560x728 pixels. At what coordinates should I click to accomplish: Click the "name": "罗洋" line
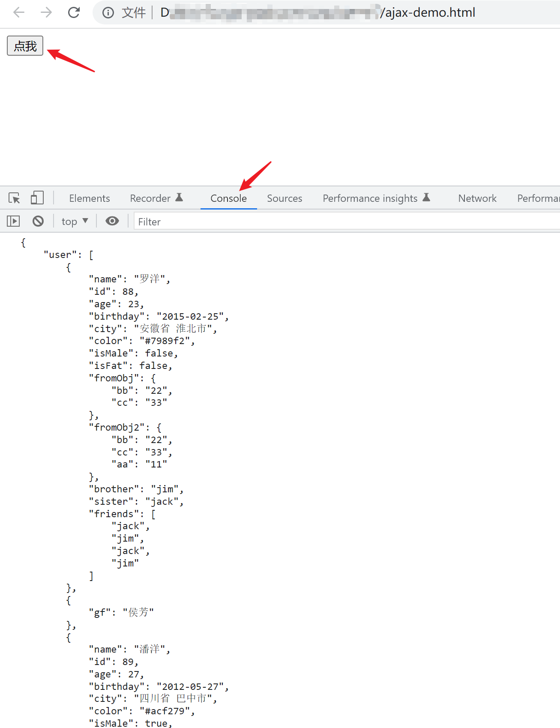[x=129, y=279]
